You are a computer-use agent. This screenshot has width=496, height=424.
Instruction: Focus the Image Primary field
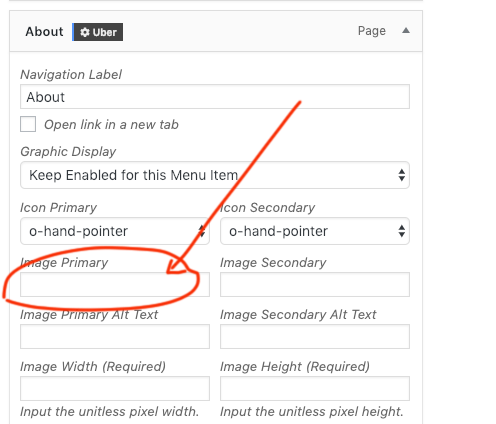[x=115, y=284]
